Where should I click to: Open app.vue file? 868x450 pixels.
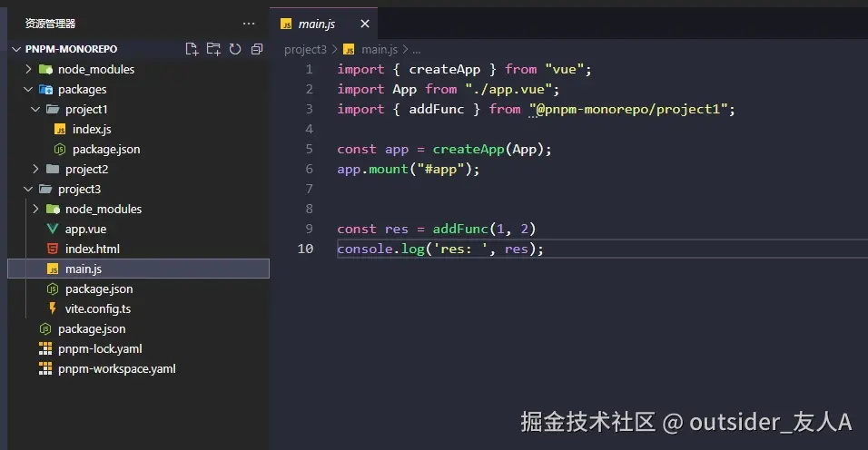86,229
